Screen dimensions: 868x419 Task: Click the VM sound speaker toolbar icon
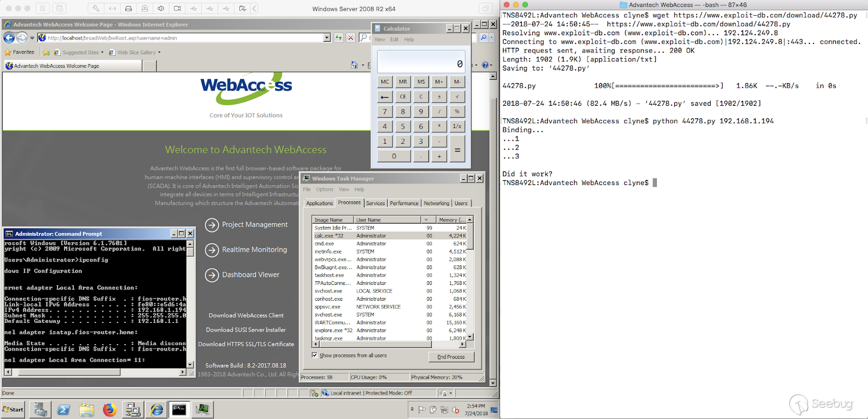[x=161, y=9]
